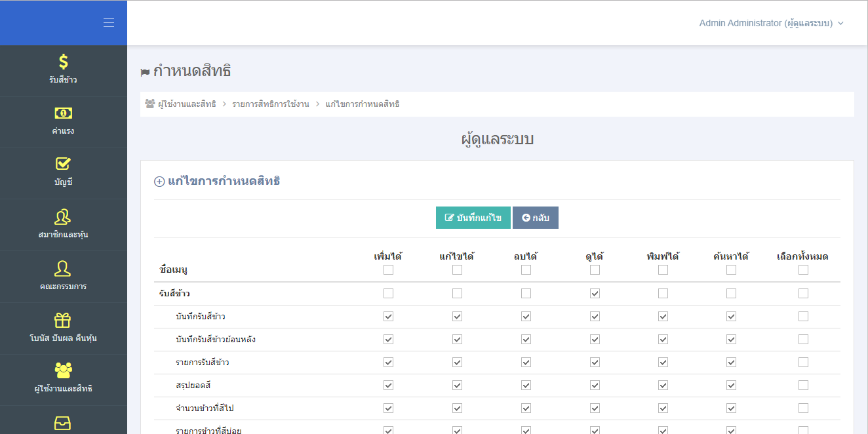Open รับสีข้าว dollar icon in sidebar
The image size is (868, 434).
[x=64, y=62]
